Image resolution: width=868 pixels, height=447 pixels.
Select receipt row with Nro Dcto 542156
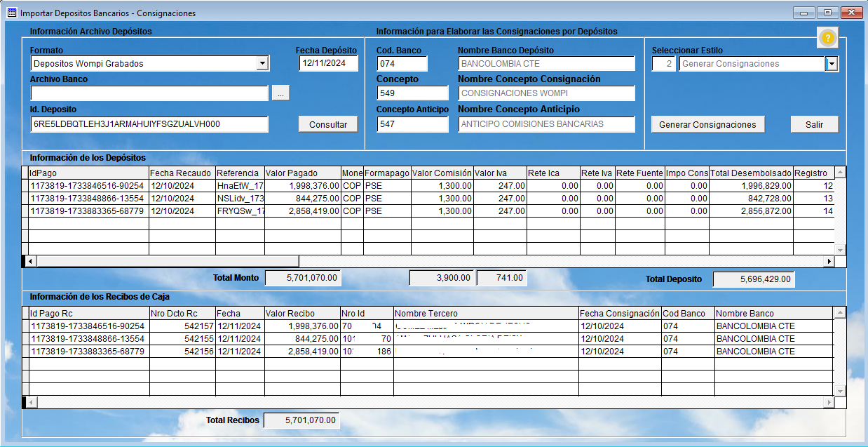(x=428, y=352)
